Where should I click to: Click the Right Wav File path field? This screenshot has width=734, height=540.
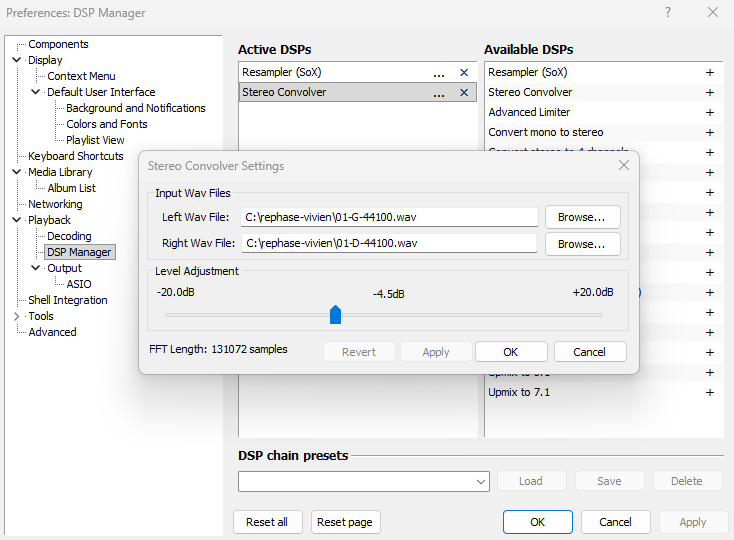pos(389,243)
